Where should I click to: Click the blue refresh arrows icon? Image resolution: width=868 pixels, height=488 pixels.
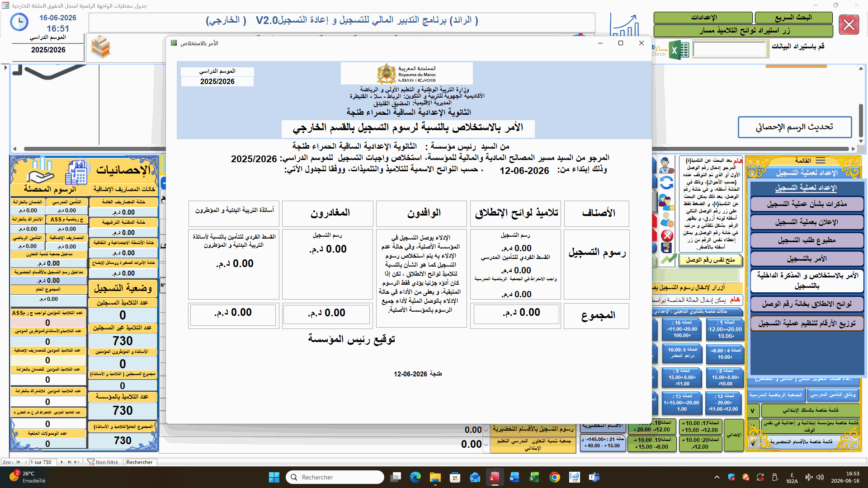[x=666, y=183]
